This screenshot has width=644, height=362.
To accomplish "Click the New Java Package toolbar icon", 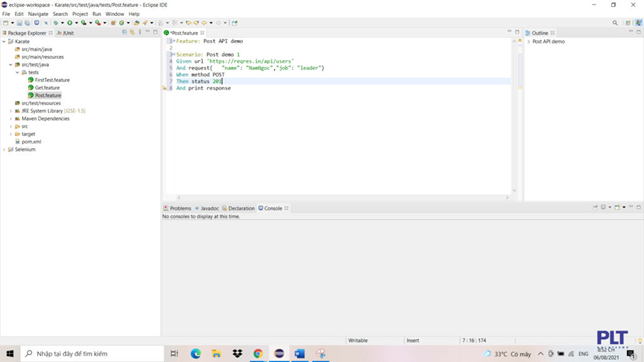I will pos(113,23).
